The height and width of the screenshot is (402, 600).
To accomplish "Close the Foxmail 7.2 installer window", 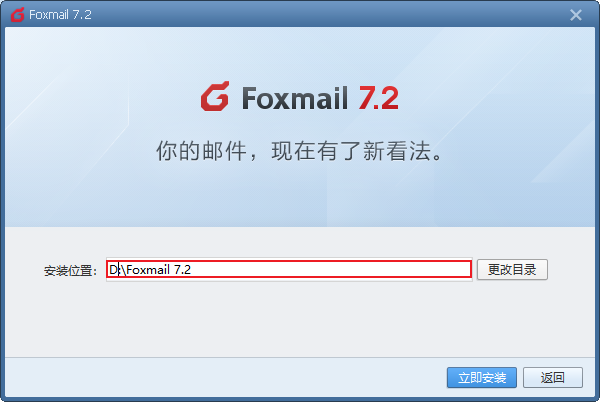I will click(576, 15).
